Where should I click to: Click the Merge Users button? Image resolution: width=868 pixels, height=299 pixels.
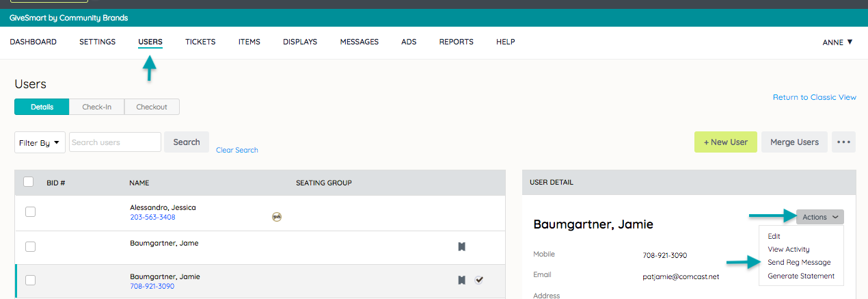(794, 142)
